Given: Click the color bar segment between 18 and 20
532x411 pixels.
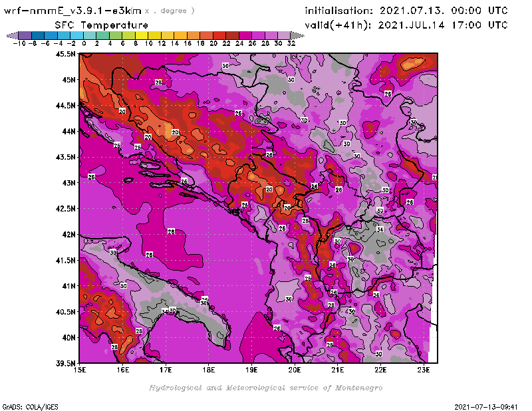Looking at the screenshot, I should pyautogui.click(x=206, y=35).
